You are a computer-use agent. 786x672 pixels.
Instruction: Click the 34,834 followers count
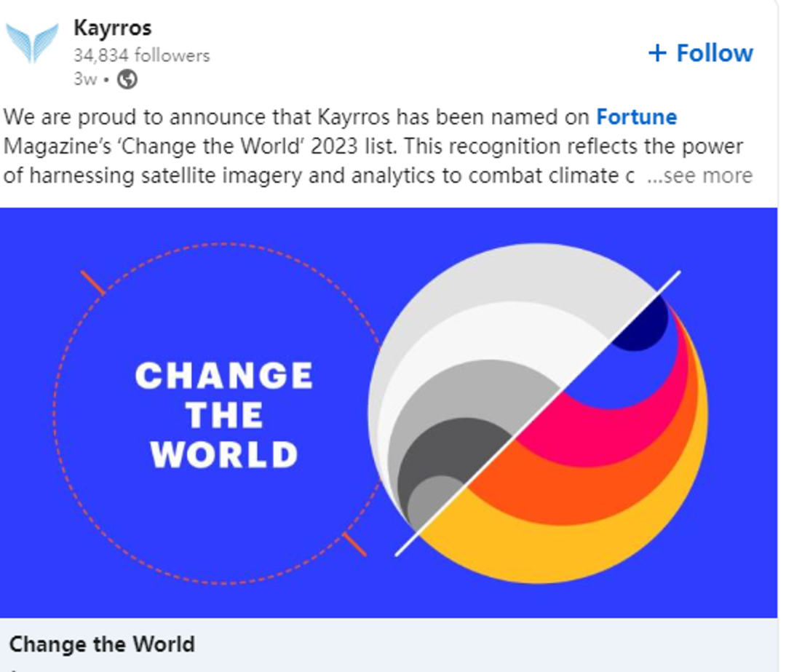click(x=141, y=55)
